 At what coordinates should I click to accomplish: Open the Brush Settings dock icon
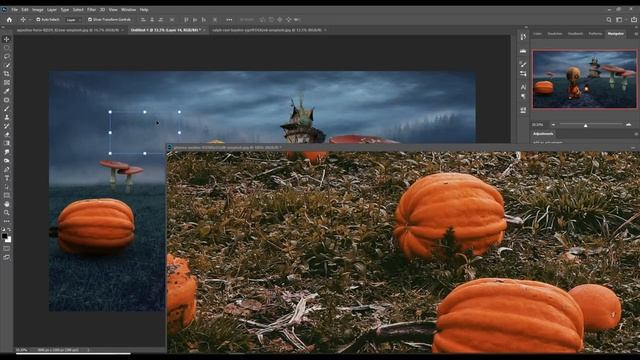[523, 64]
